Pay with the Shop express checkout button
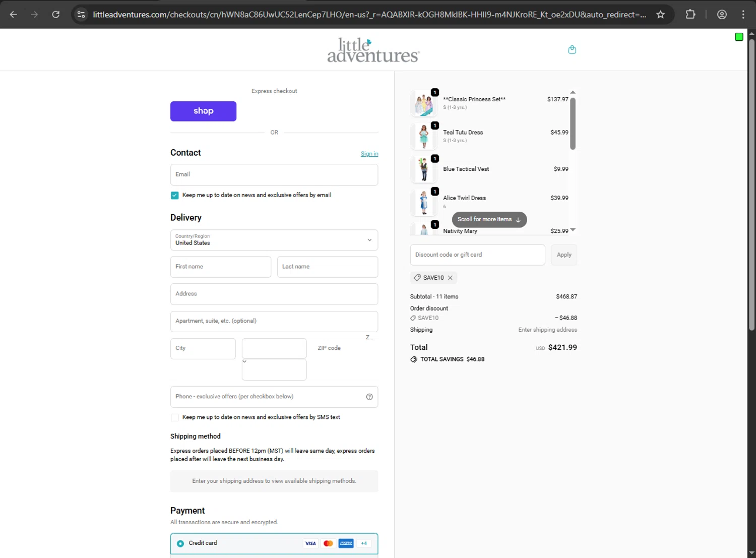756x558 pixels. [x=203, y=111]
